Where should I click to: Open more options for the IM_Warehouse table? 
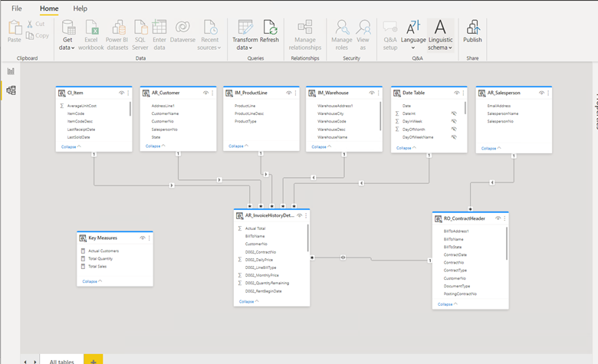point(378,93)
